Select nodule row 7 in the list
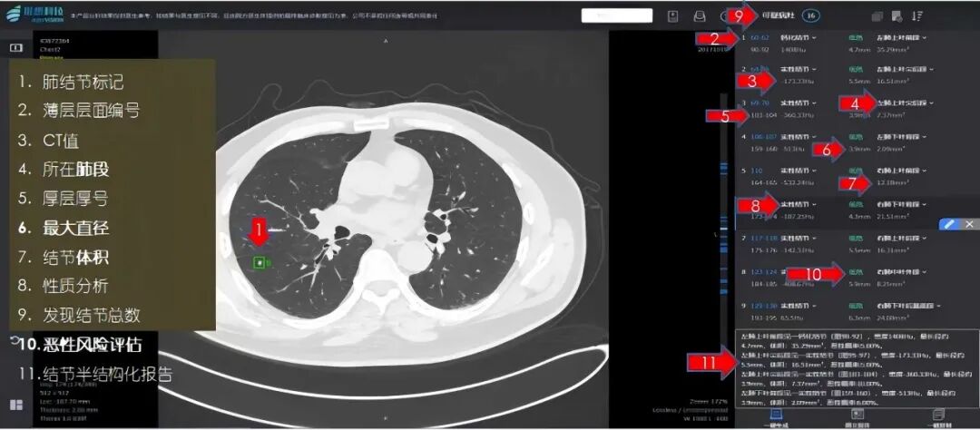980x430 pixels. point(844,243)
